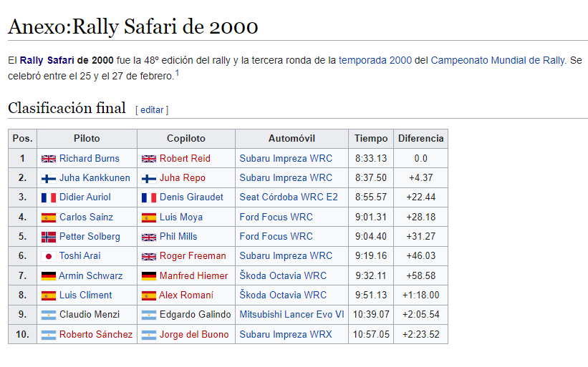Image resolution: width=588 pixels, height=367 pixels.
Task: Click the Argentina flag beside Jorge del Buono
Action: pyautogui.click(x=149, y=335)
